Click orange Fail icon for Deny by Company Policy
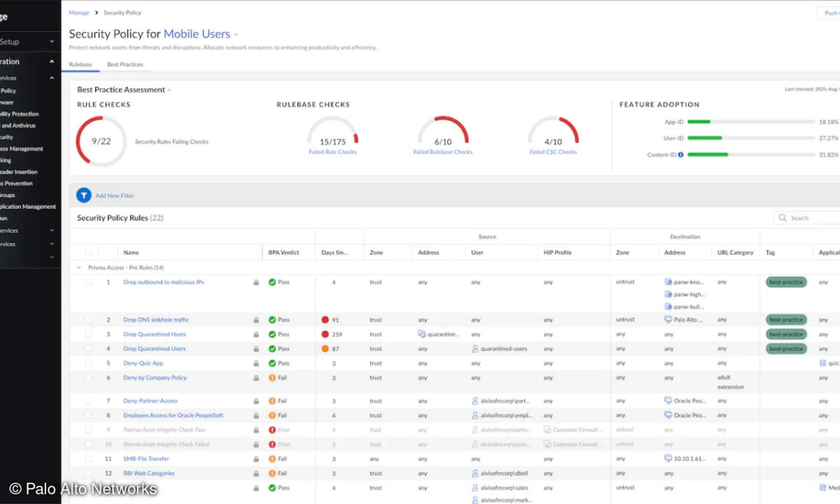840x504 pixels. click(x=272, y=377)
